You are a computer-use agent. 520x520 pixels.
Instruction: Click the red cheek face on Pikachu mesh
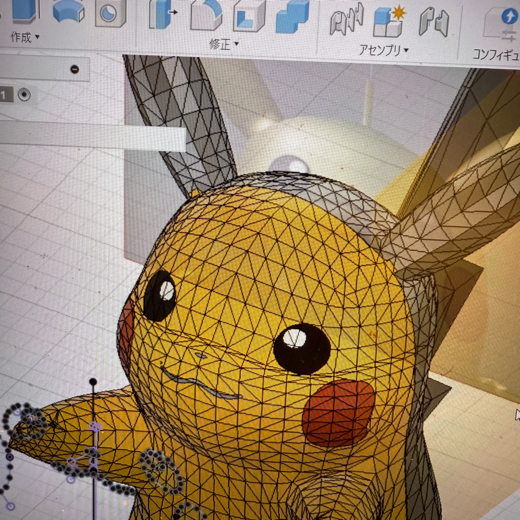tap(337, 413)
